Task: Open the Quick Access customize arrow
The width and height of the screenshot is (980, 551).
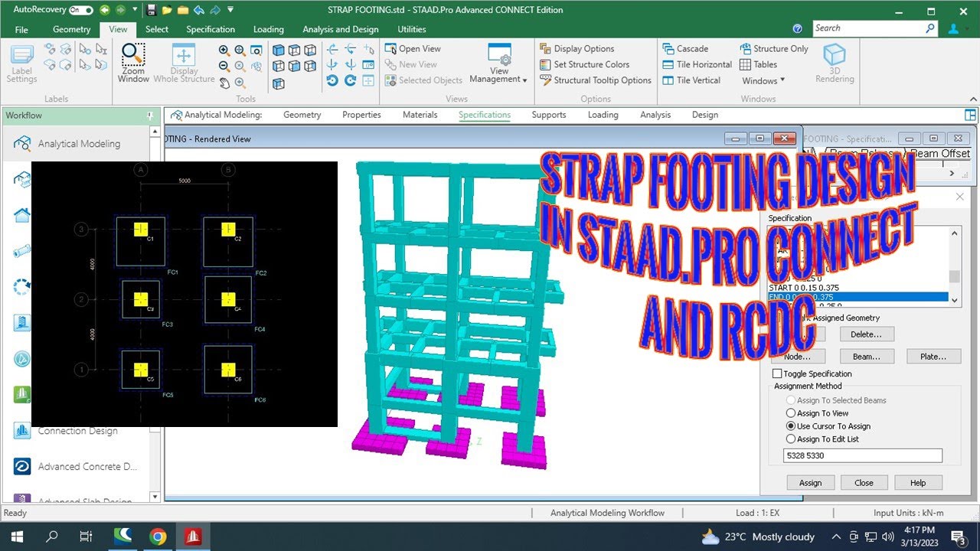Action: click(230, 10)
